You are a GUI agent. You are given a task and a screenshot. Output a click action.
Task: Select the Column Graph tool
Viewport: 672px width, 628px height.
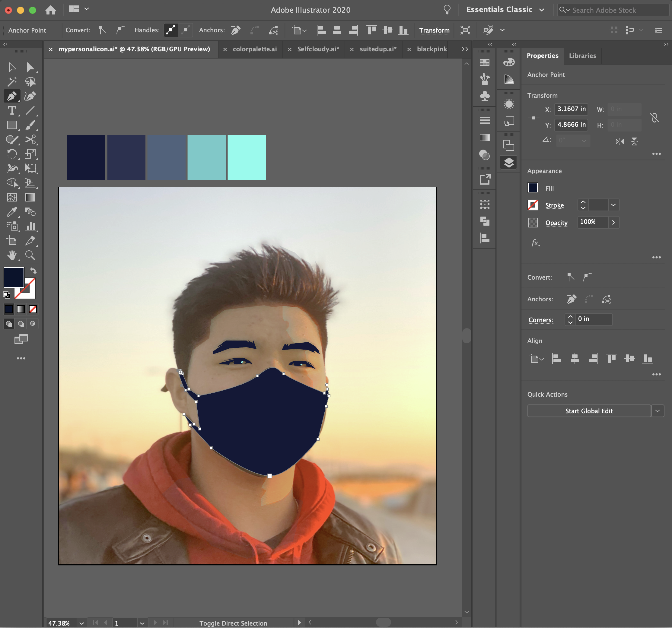point(30,226)
